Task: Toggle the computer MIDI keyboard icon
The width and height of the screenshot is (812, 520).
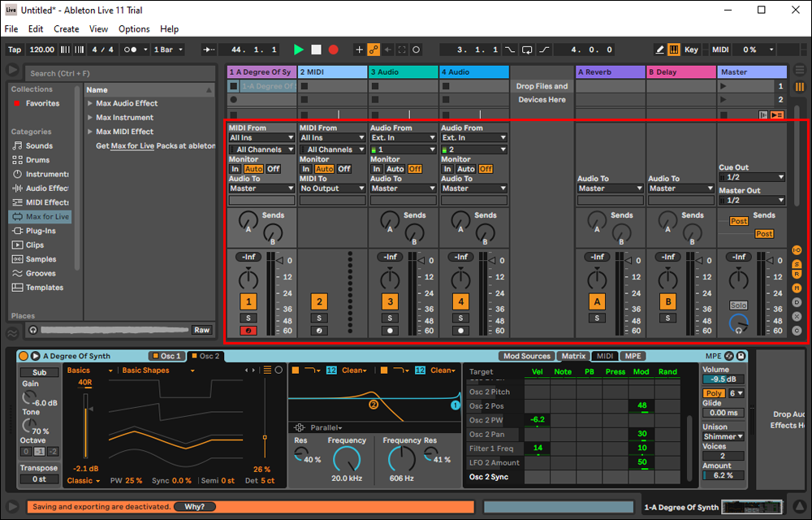Action: click(x=674, y=50)
